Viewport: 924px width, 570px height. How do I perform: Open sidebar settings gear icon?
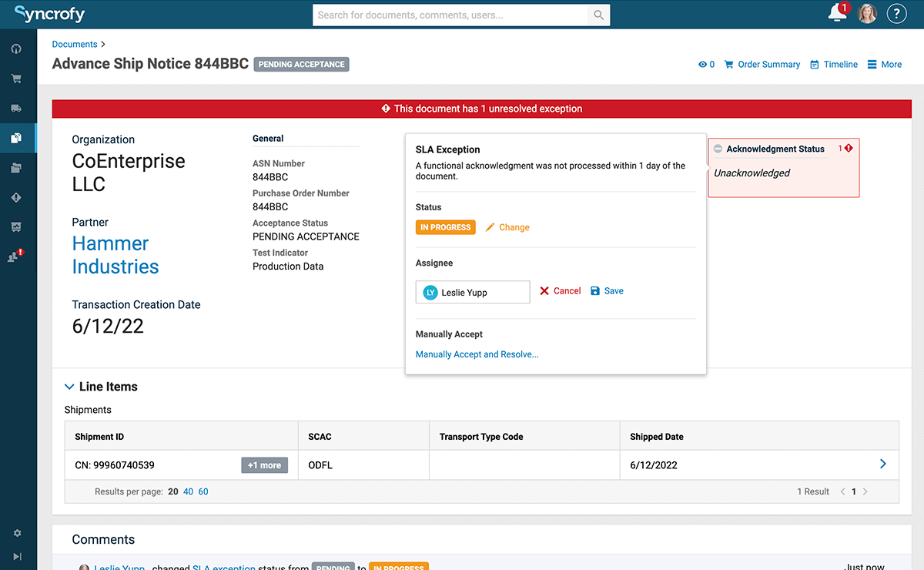[17, 533]
